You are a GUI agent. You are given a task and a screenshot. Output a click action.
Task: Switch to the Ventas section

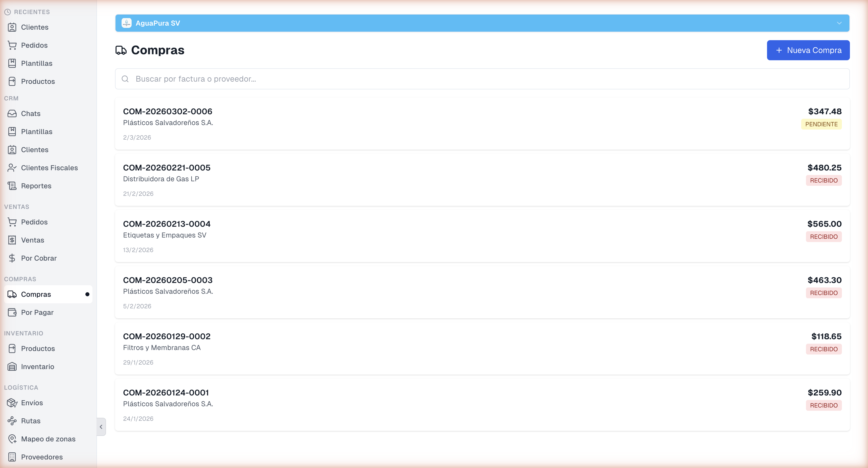32,240
